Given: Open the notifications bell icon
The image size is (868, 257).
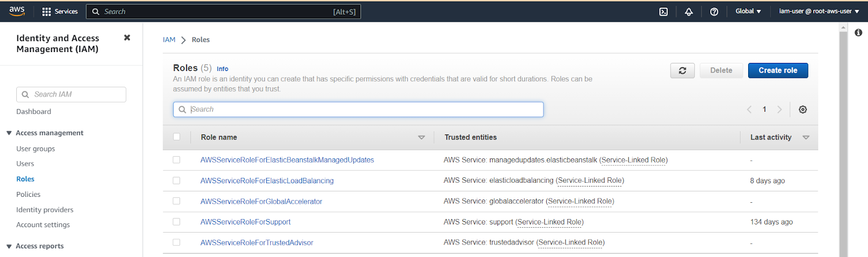Looking at the screenshot, I should point(688,11).
